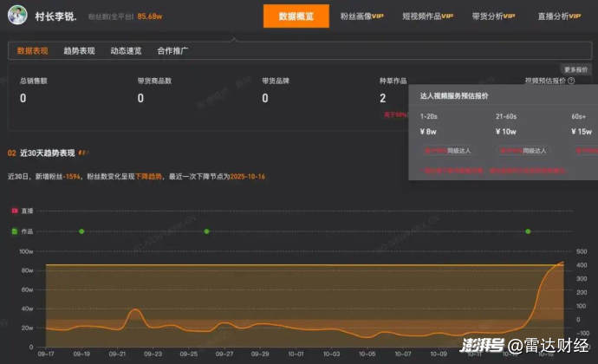Click the 10-09 date axis label

coord(439,354)
